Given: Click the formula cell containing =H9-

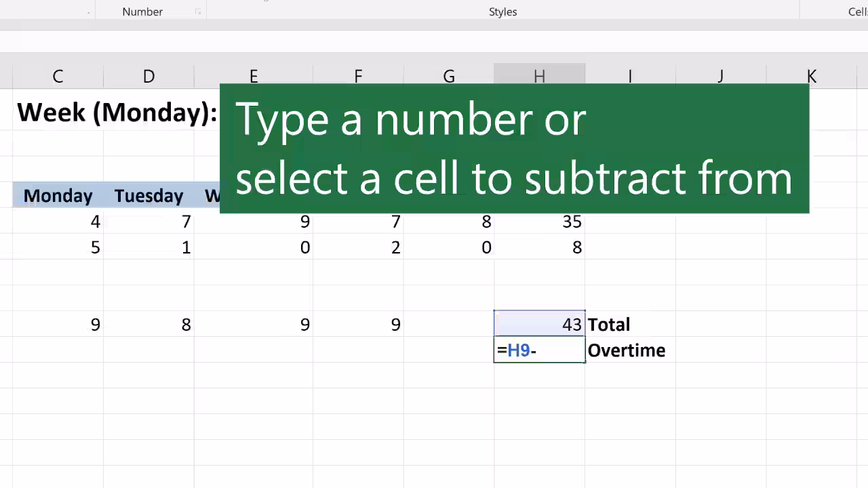Looking at the screenshot, I should pos(539,350).
